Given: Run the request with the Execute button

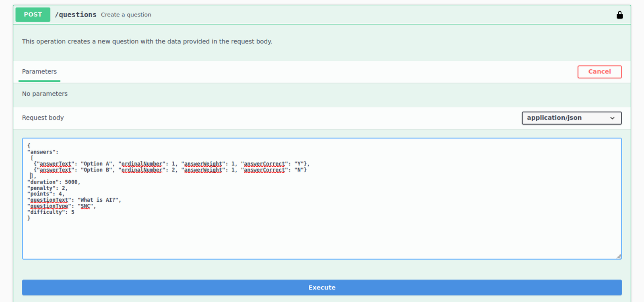Looking at the screenshot, I should click(322, 288).
